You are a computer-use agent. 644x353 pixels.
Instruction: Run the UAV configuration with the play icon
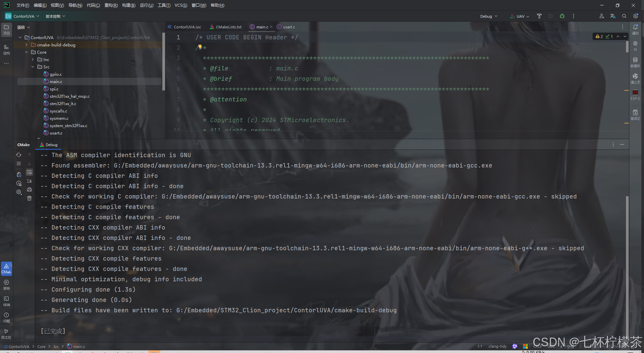(551, 16)
